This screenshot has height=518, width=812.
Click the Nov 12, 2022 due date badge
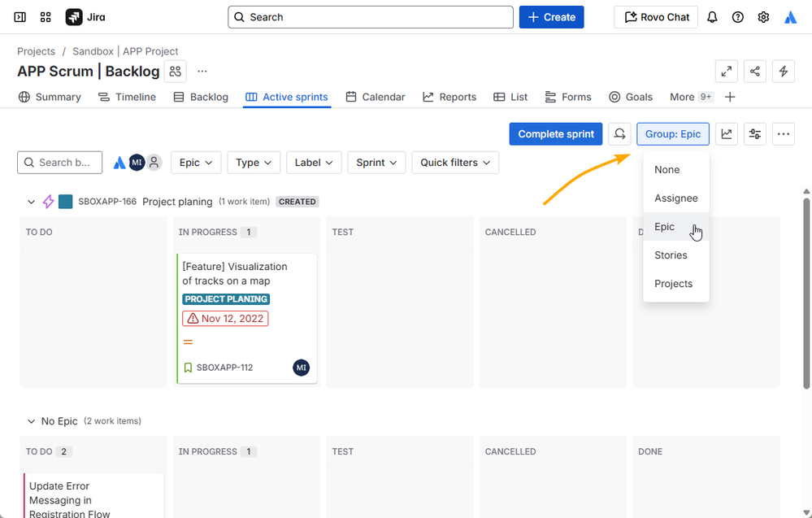(225, 319)
